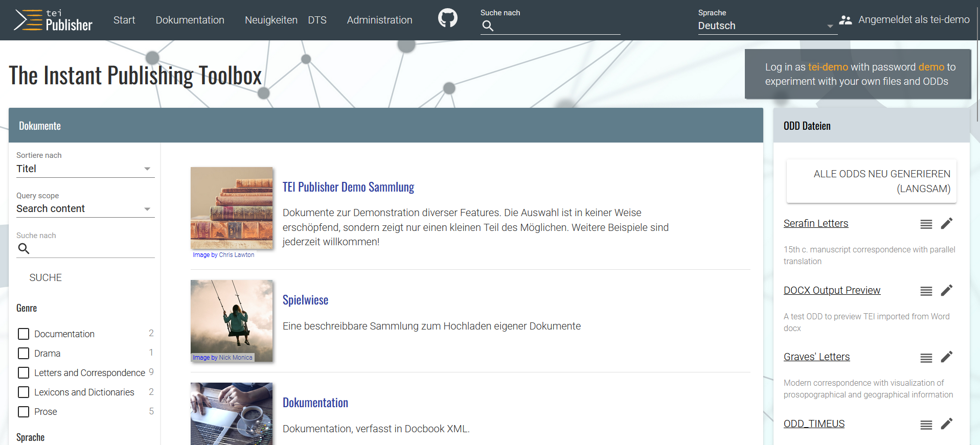
Task: Open the Dokumentation collection link
Action: [x=315, y=403]
